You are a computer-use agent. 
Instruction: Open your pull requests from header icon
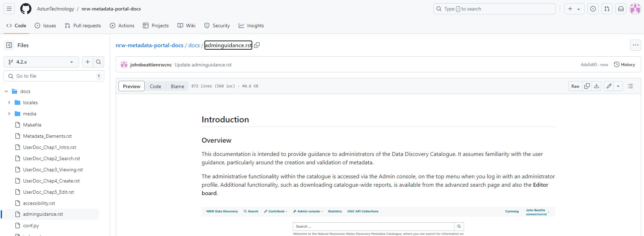[x=607, y=9]
